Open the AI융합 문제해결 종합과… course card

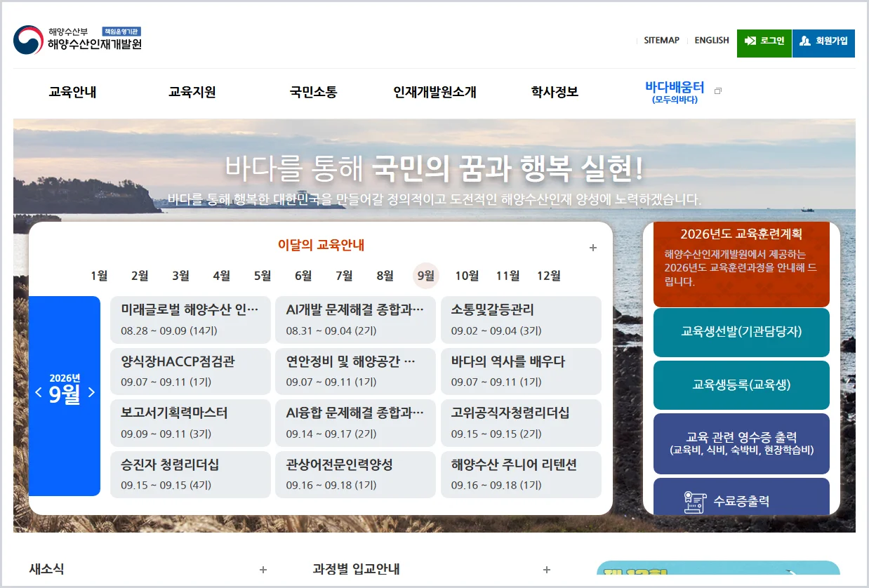point(355,423)
